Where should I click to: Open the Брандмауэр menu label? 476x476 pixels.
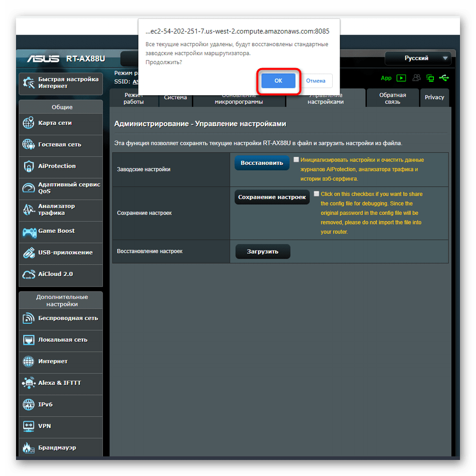pyautogui.click(x=57, y=448)
